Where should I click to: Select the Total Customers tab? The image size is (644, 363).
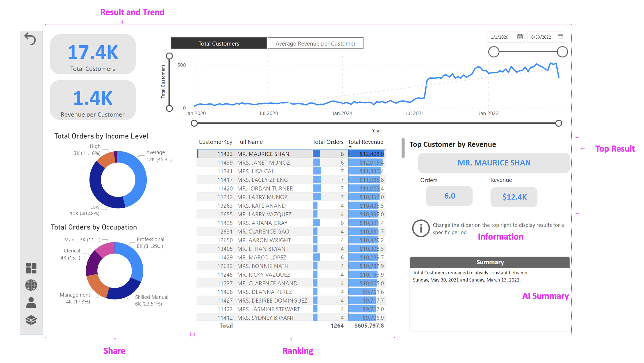click(219, 43)
